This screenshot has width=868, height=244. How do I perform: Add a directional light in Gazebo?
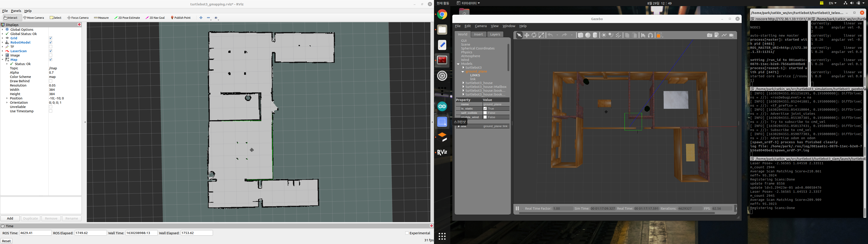tap(618, 35)
